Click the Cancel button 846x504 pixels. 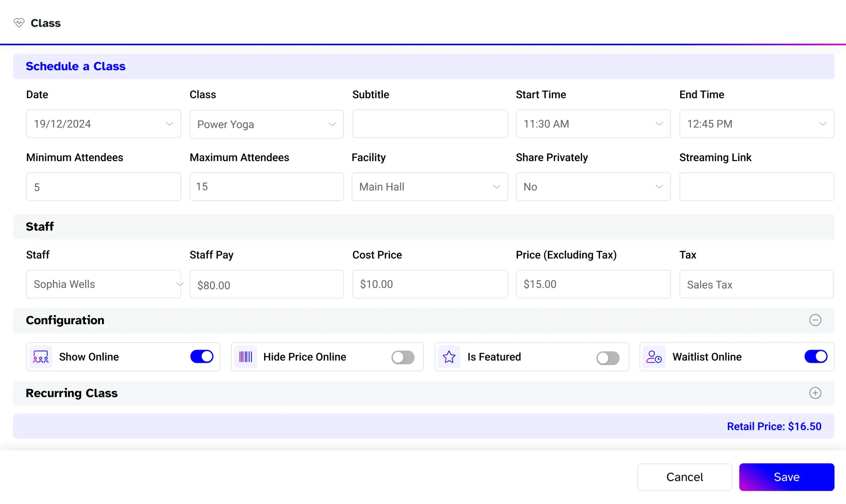coord(685,477)
